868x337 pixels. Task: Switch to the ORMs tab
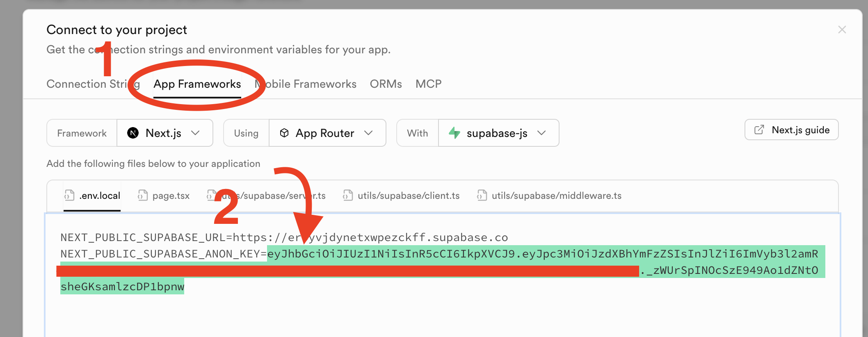pos(386,84)
